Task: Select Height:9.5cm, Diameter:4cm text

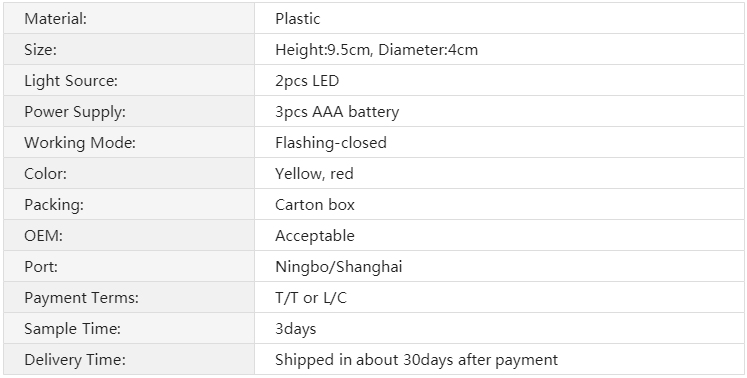Action: coord(376,50)
